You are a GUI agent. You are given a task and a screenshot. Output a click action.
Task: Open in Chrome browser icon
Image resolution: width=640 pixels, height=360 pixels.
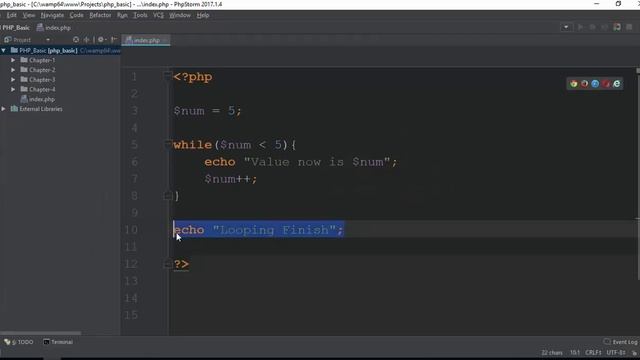573,84
